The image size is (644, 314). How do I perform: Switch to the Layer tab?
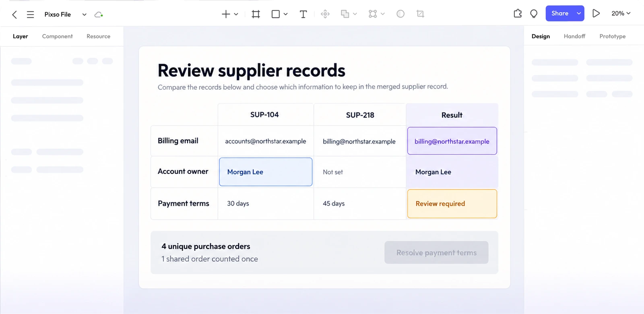20,36
